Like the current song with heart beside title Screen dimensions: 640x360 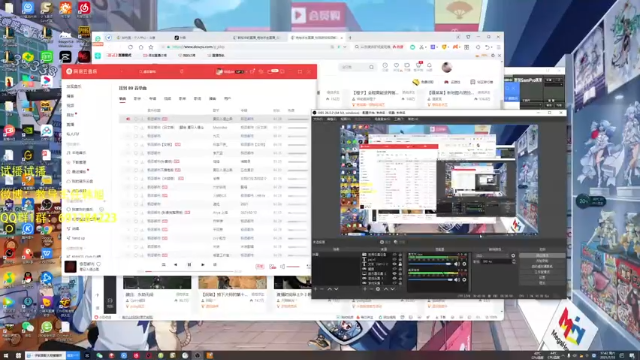coord(98,264)
